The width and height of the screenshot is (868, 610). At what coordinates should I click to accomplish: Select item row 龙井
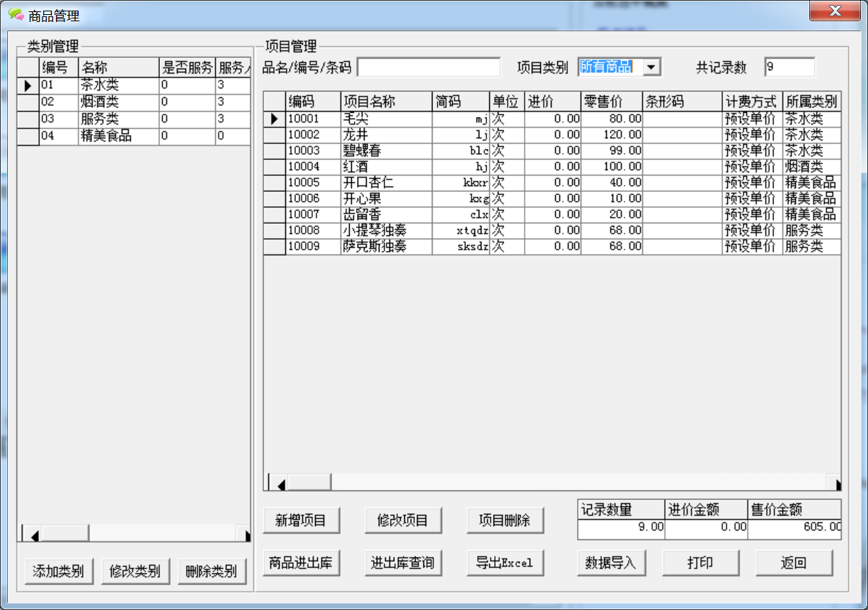[x=552, y=135]
